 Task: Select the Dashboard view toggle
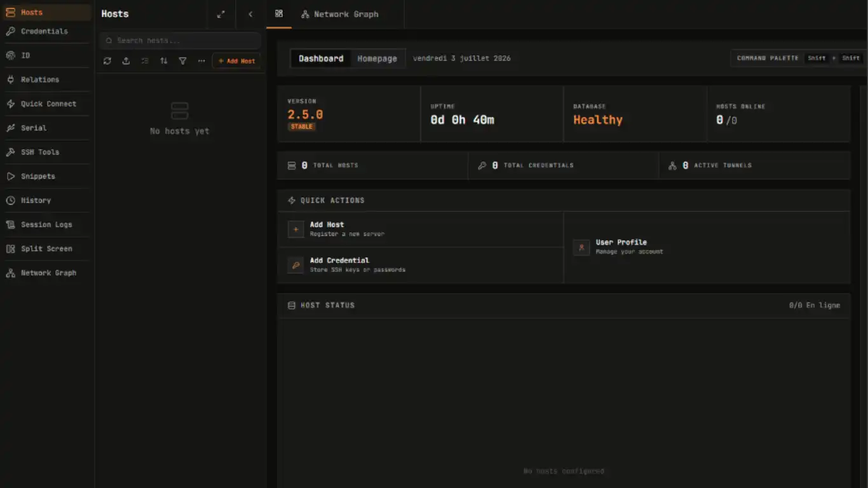[x=321, y=58]
